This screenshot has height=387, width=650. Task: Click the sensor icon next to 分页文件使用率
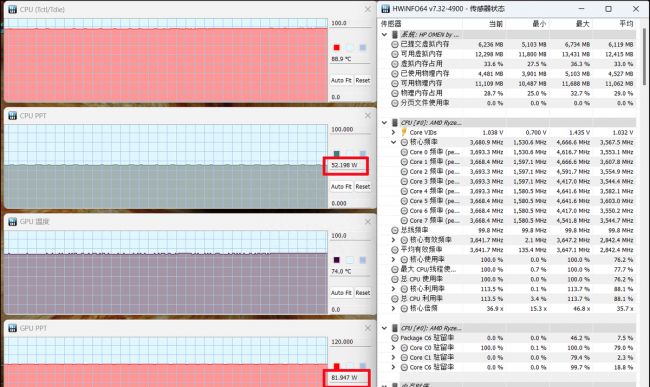(395, 103)
